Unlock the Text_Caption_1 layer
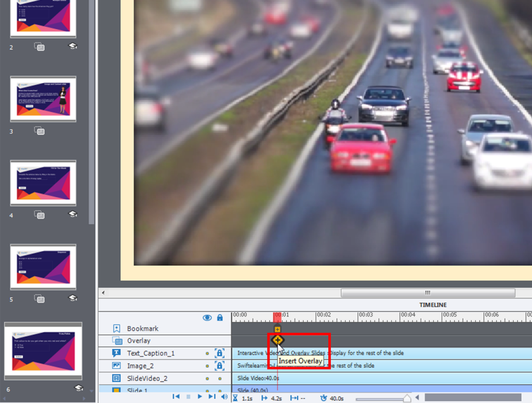532x403 pixels. coord(219,354)
